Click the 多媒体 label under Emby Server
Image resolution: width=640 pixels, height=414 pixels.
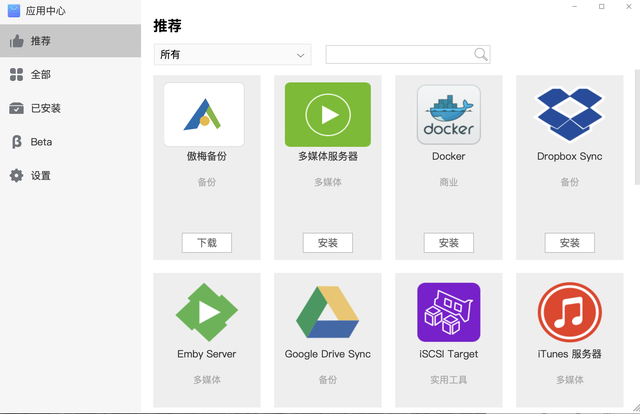[x=207, y=380]
